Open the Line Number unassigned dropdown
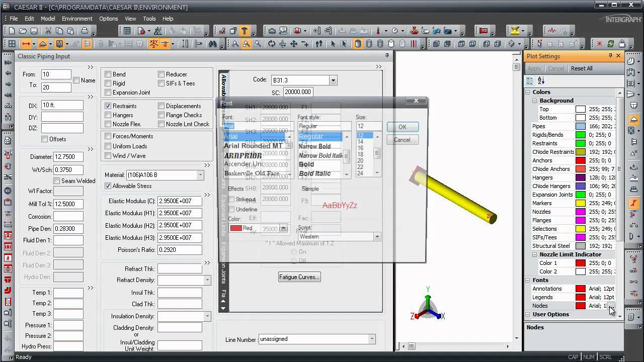This screenshot has height=362, width=644. (x=372, y=339)
